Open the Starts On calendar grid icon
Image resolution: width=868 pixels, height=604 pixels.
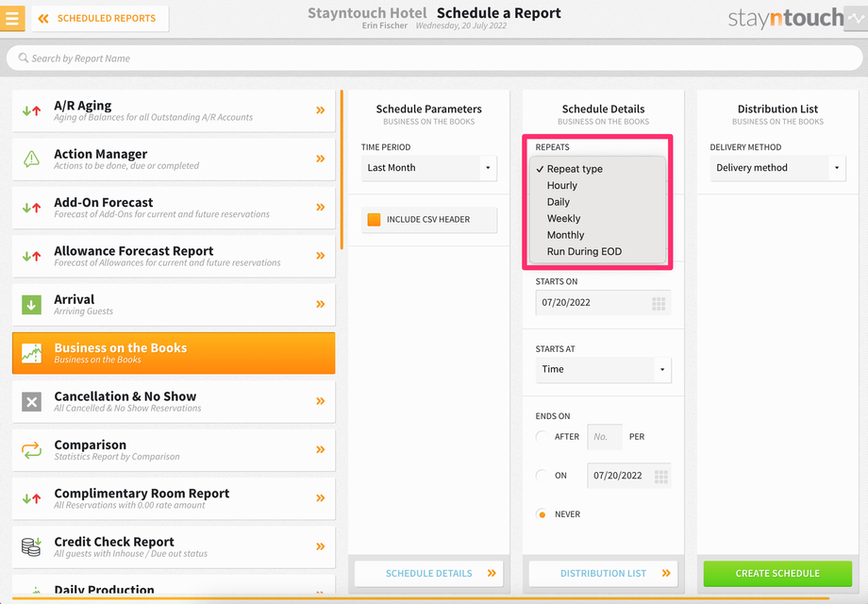(659, 303)
